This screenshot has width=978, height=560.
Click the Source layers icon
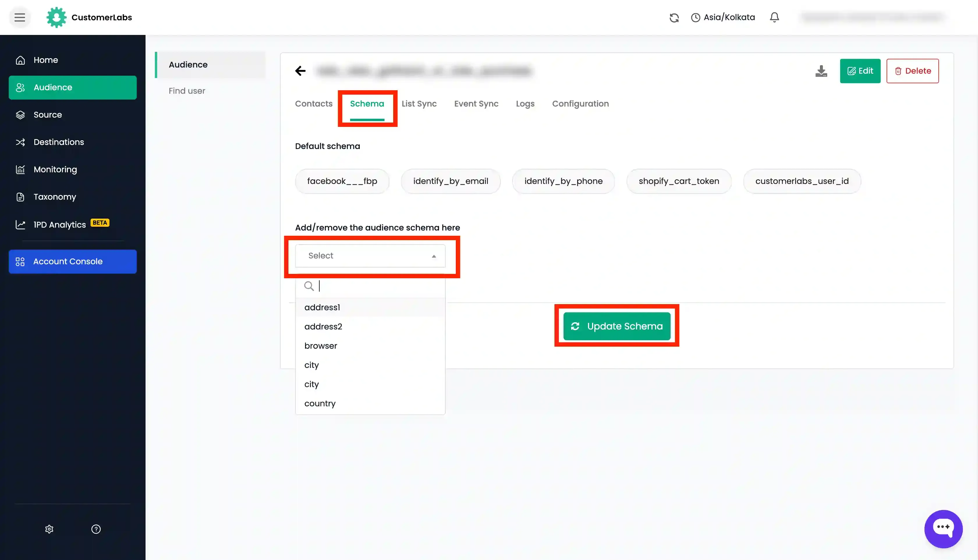[x=20, y=115]
